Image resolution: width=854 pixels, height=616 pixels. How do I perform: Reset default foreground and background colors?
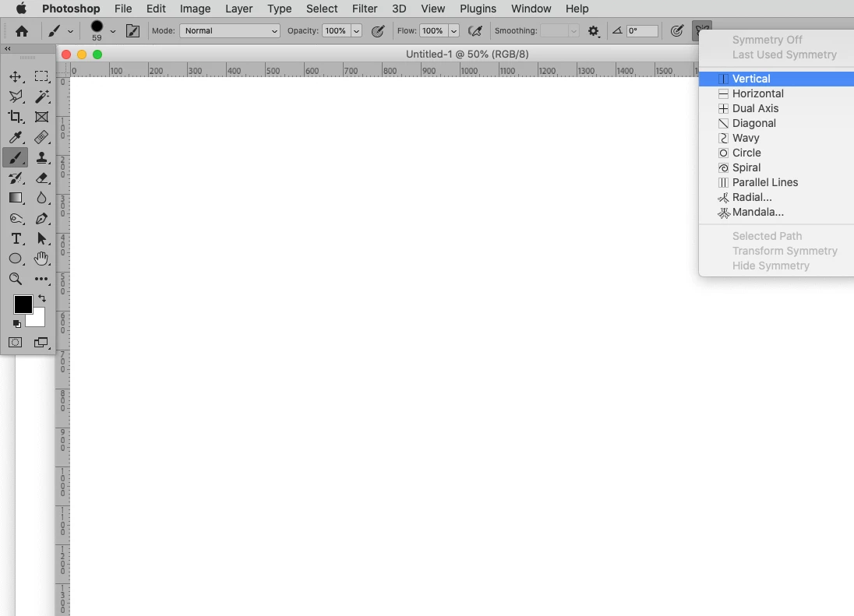tap(17, 324)
